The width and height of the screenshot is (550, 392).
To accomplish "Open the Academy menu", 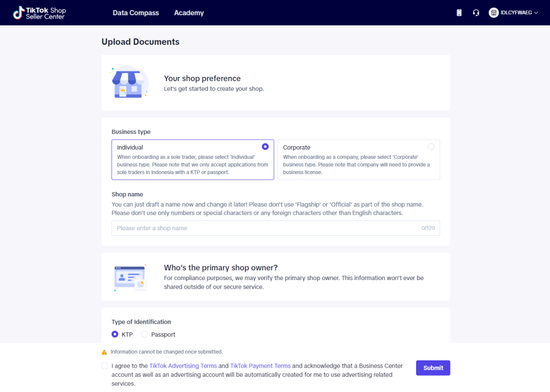I will coord(189,13).
